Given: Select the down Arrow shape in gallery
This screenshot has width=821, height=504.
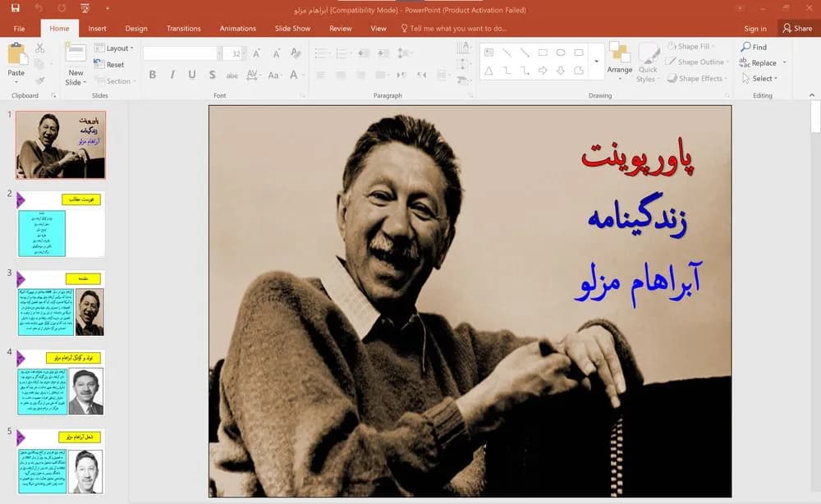Looking at the screenshot, I should click(561, 71).
